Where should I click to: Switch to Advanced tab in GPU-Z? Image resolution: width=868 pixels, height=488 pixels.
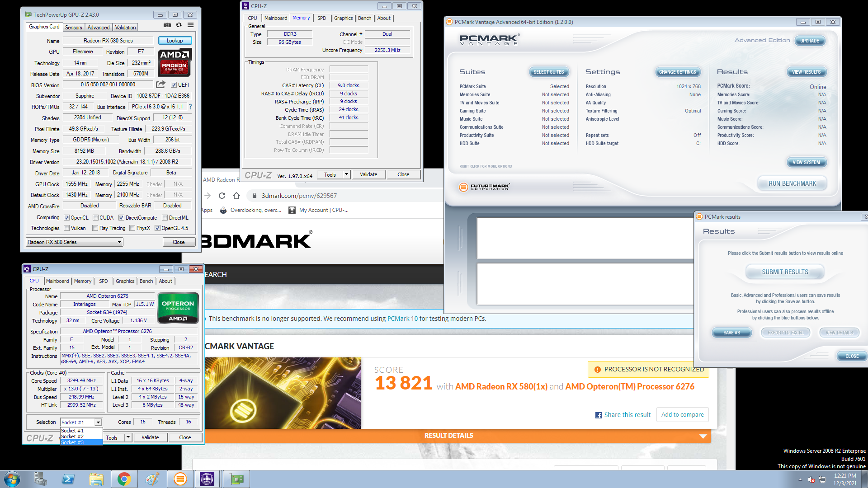99,28
